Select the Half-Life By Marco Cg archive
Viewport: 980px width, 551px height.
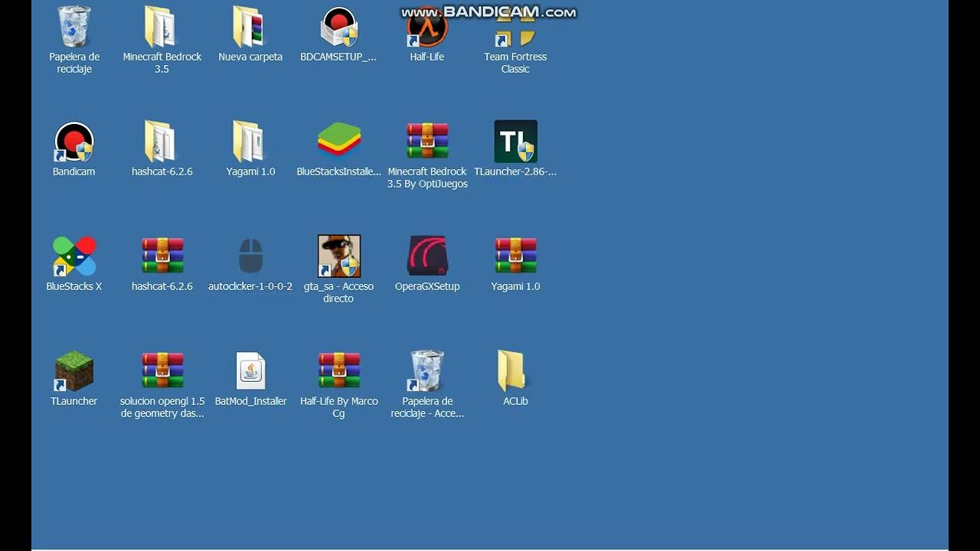pyautogui.click(x=339, y=370)
